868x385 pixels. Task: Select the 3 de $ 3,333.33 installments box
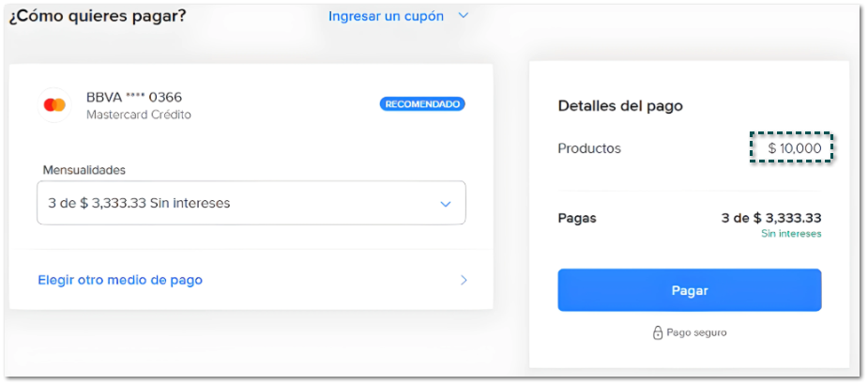click(235, 203)
